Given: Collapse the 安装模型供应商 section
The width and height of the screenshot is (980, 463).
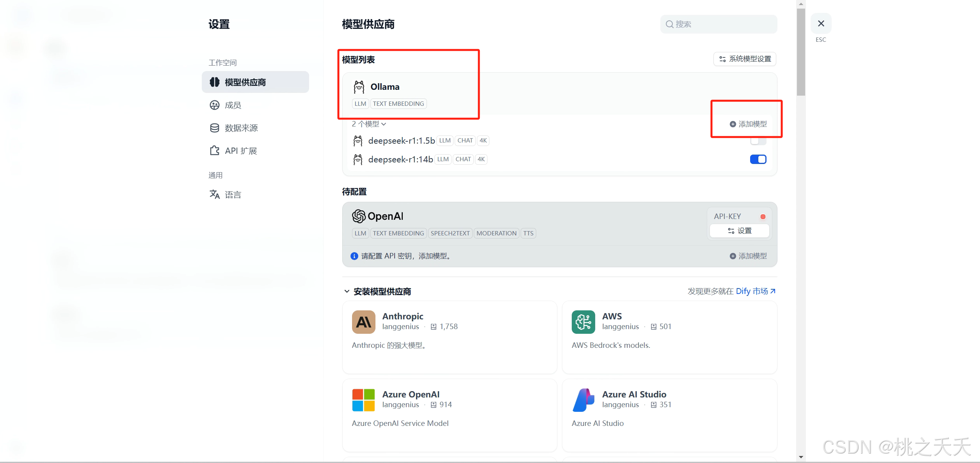Looking at the screenshot, I should point(347,292).
